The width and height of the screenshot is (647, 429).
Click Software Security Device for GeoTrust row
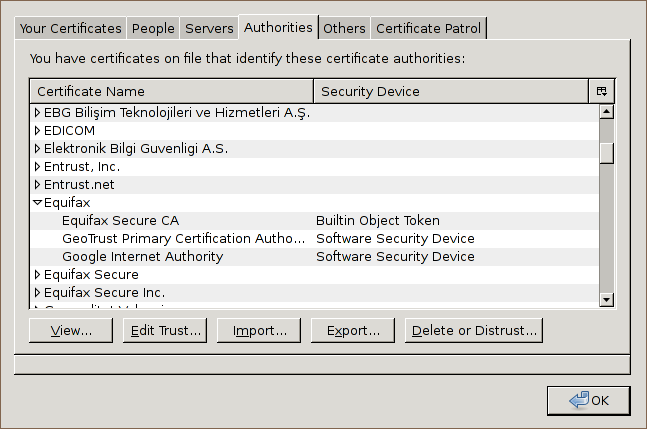click(395, 238)
